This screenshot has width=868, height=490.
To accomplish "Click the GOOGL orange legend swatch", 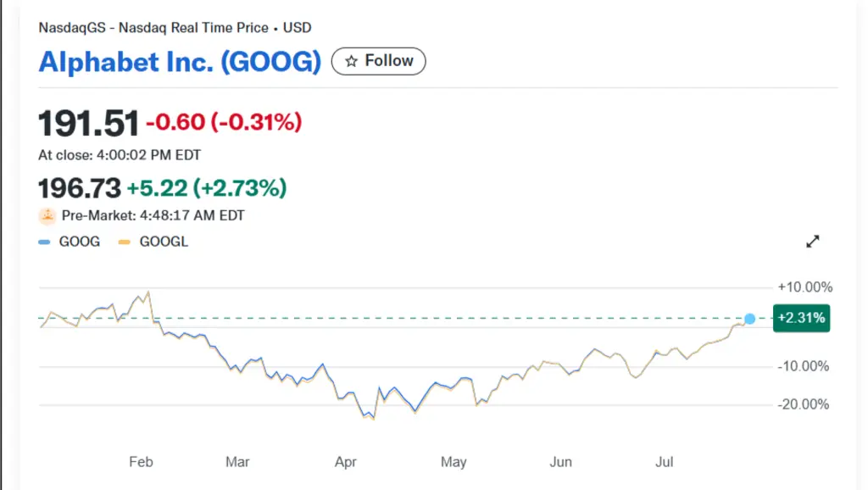I will [x=125, y=242].
